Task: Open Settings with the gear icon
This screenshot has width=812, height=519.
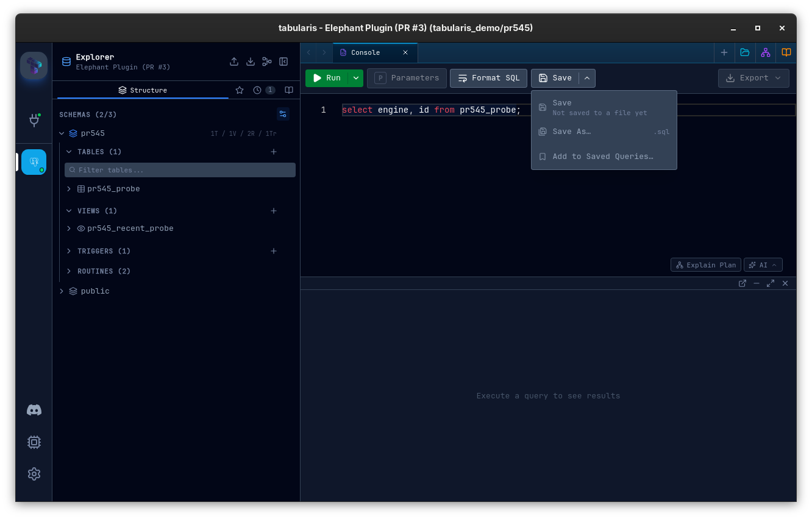Action: (x=34, y=474)
